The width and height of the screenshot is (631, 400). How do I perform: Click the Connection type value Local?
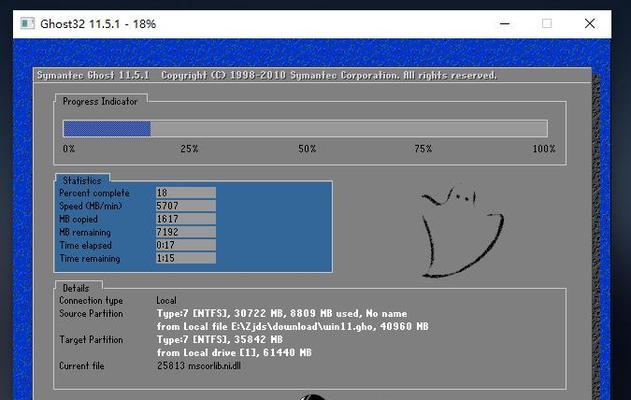click(167, 301)
